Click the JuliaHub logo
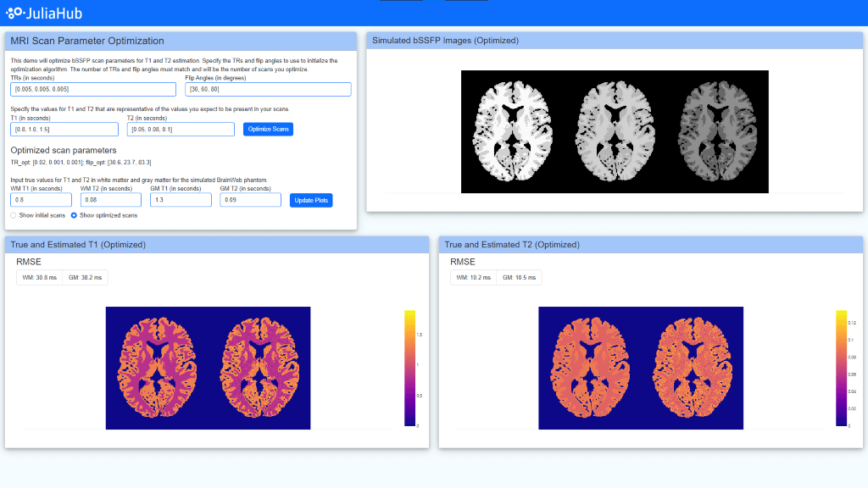The height and width of the screenshot is (488, 868). [x=44, y=13]
